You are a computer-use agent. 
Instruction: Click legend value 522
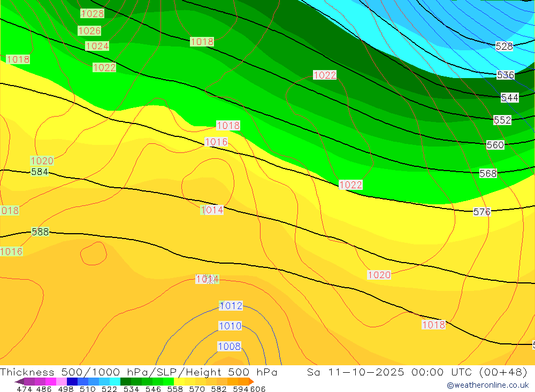point(109,389)
